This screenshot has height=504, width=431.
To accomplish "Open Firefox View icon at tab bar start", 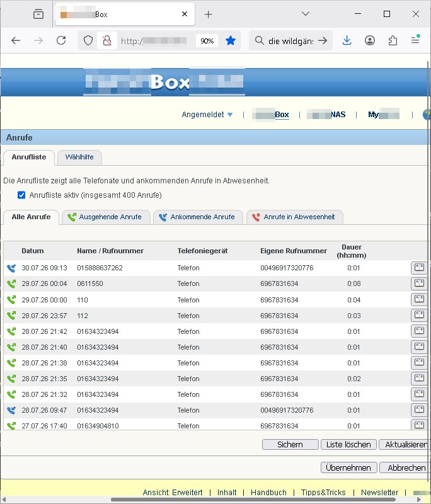I will [38, 14].
